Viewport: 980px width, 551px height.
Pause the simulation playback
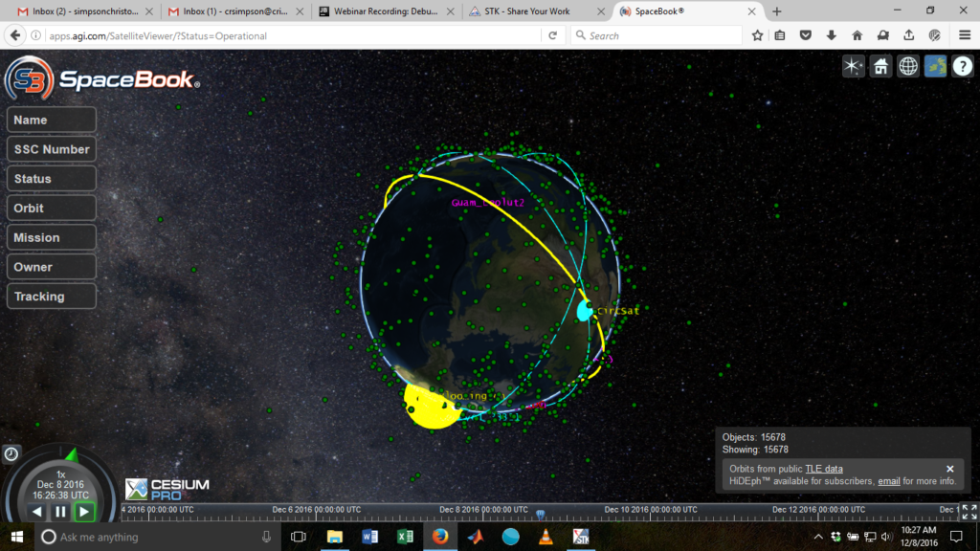59,512
